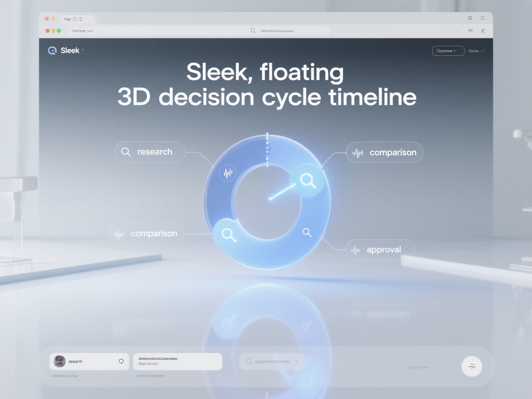This screenshot has height=399, width=532.
Task: Click the large glowing magnifier on the ring
Action: 308,180
